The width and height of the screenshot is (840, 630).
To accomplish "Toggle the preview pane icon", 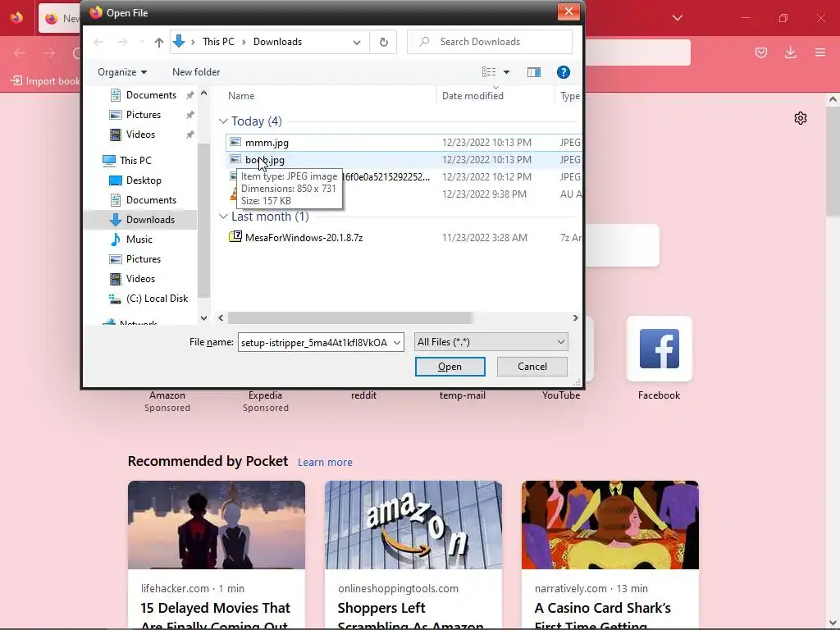I will click(534, 72).
